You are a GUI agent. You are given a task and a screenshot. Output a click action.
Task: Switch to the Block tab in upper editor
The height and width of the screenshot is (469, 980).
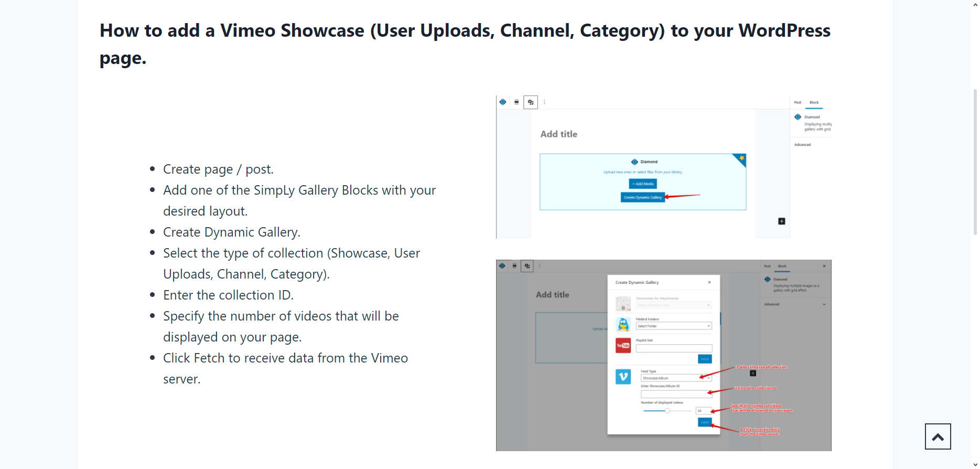click(814, 102)
